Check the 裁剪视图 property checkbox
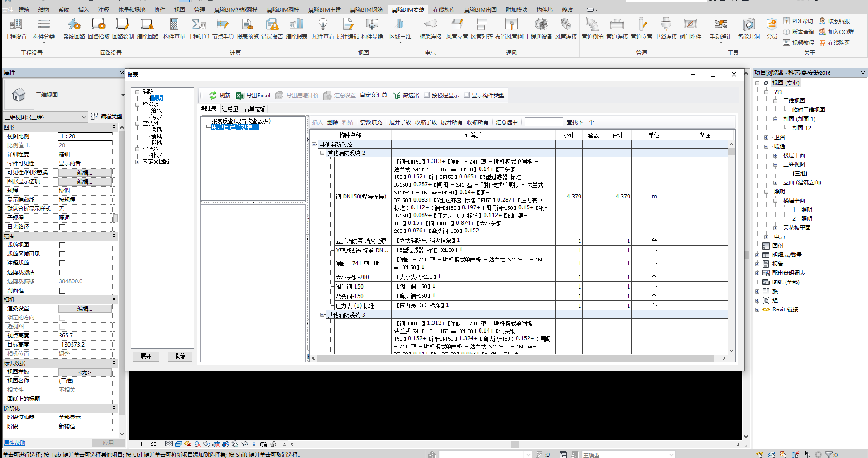The height and width of the screenshot is (458, 868). 62,245
